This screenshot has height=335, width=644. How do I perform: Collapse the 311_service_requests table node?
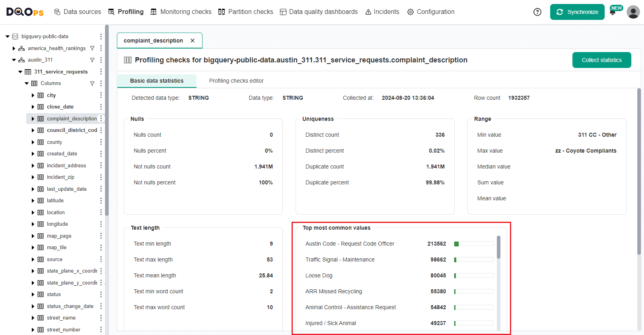click(x=20, y=72)
